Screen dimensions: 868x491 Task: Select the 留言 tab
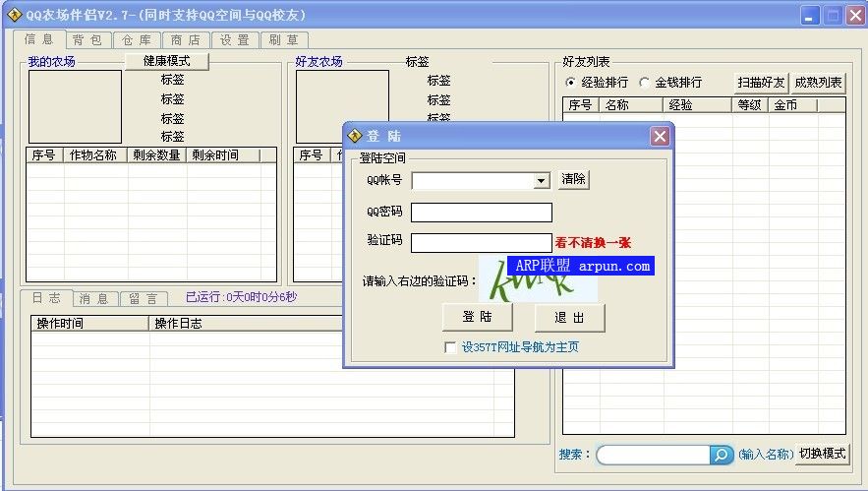pyautogui.click(x=144, y=299)
